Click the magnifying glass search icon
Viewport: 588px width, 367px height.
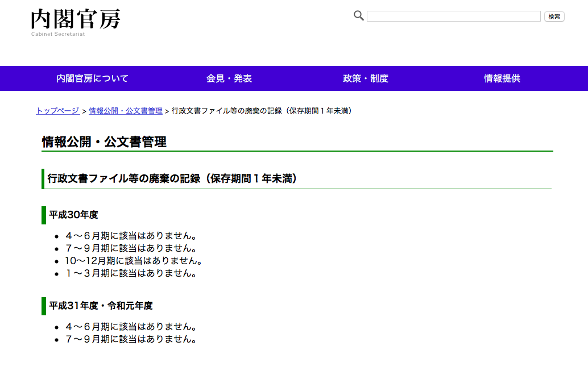tap(358, 16)
